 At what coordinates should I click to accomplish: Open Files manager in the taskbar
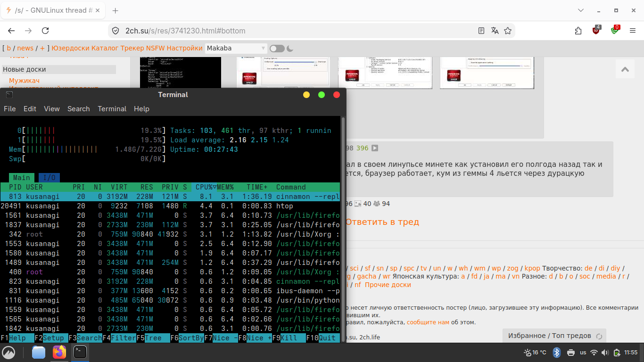tap(39, 352)
